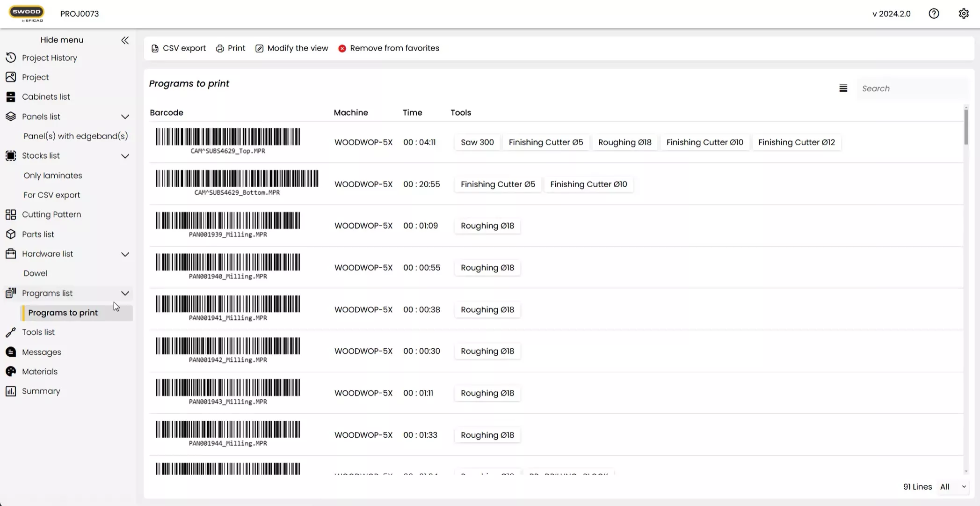Click Modify the view button

point(292,48)
